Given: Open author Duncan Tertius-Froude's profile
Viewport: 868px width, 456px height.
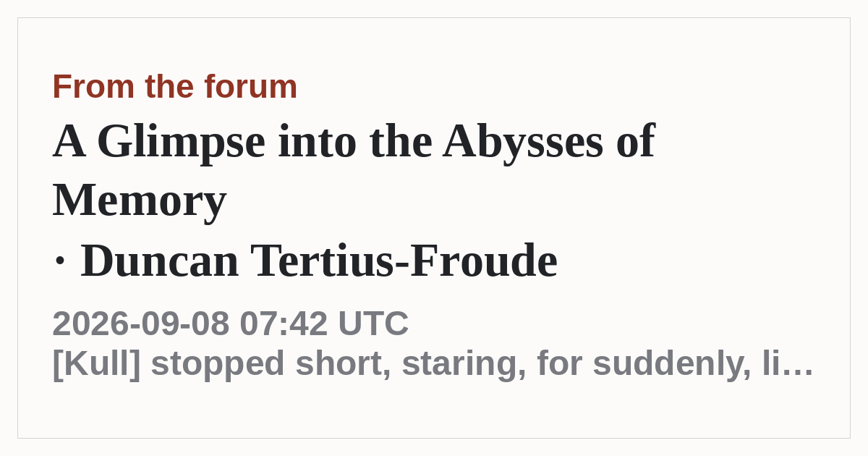Looking at the screenshot, I should pos(319,261).
